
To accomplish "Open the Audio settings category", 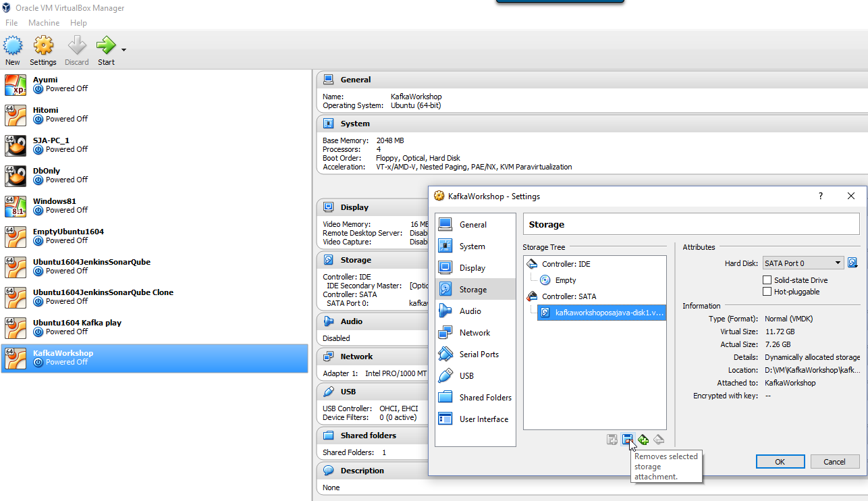I will (475, 311).
